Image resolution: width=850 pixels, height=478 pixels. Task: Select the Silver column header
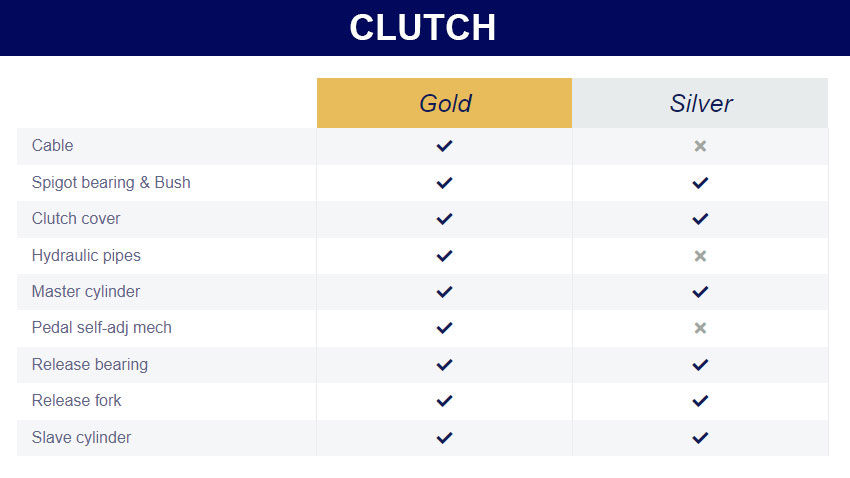click(x=700, y=103)
